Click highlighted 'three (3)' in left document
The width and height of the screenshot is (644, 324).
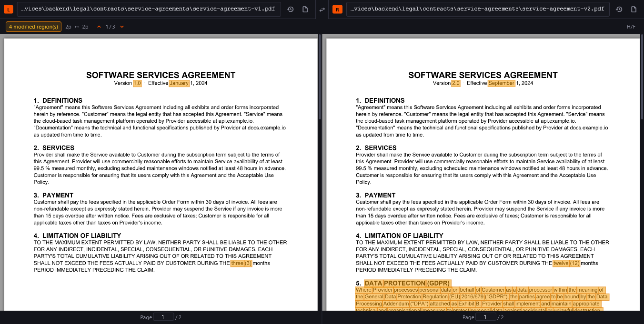tap(241, 264)
